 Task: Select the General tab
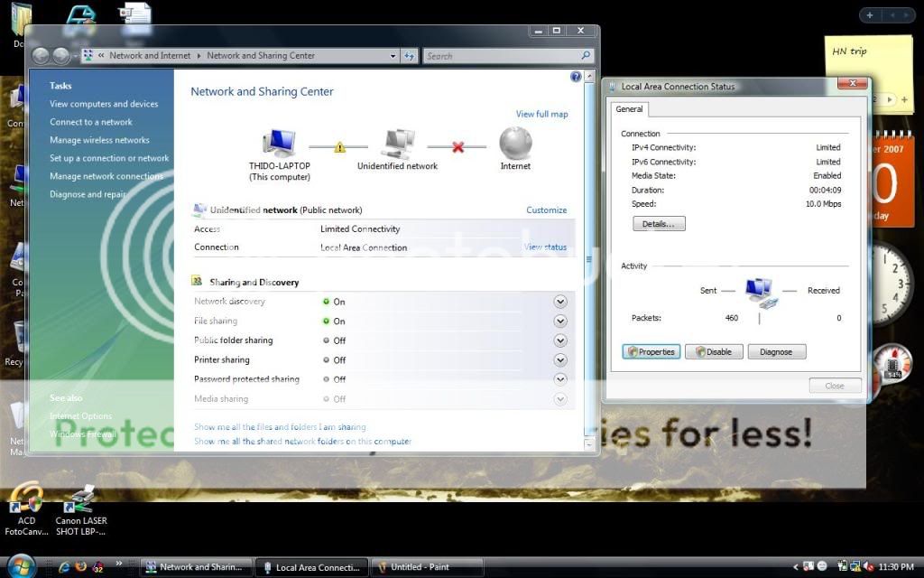(x=629, y=109)
